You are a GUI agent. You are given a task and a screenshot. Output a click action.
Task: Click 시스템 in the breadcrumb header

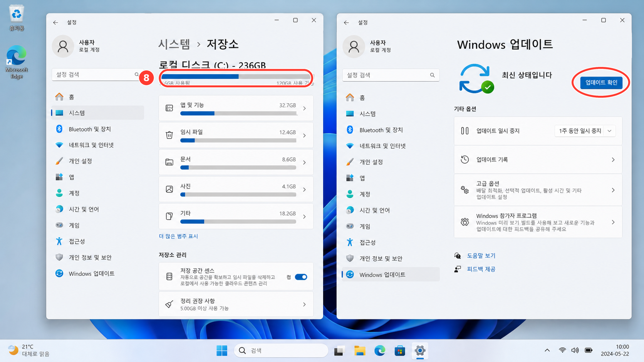174,44
